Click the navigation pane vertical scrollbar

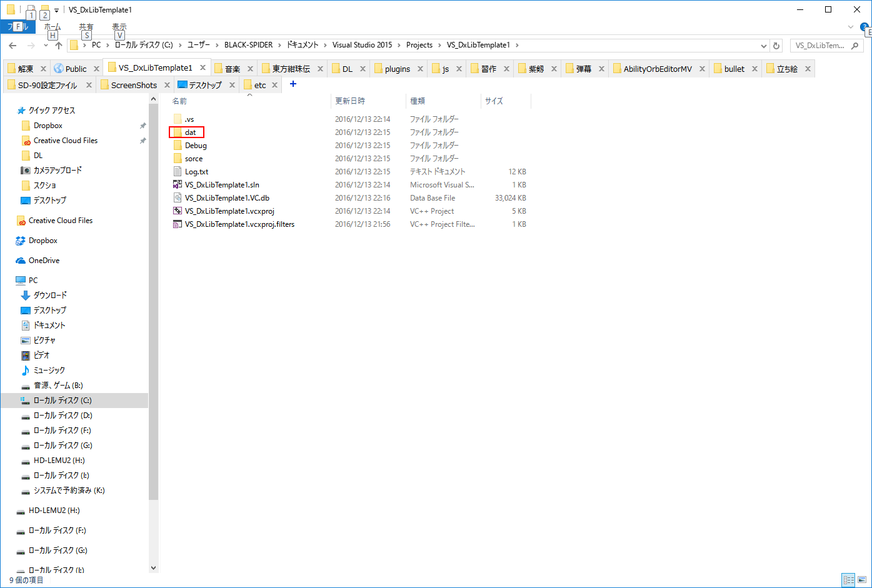(154, 312)
